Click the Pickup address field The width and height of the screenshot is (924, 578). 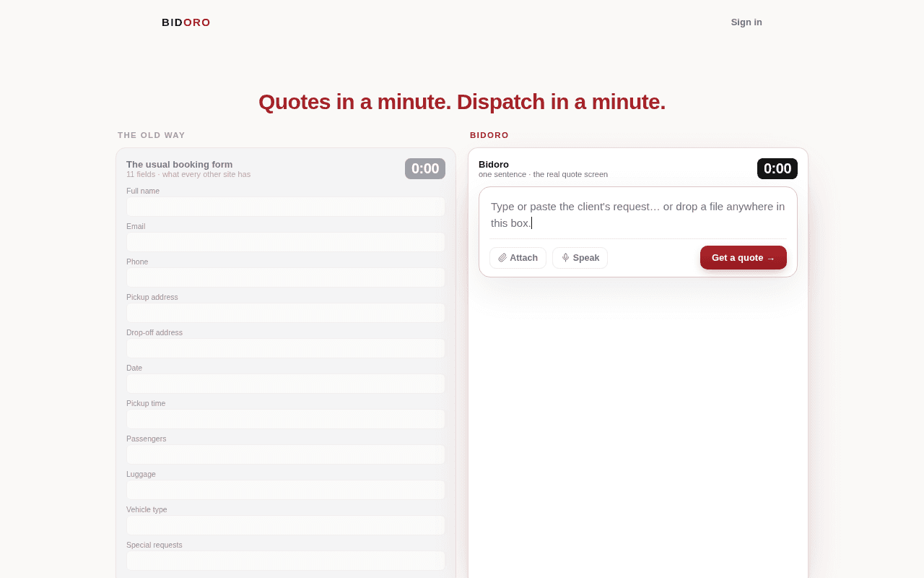pos(286,313)
